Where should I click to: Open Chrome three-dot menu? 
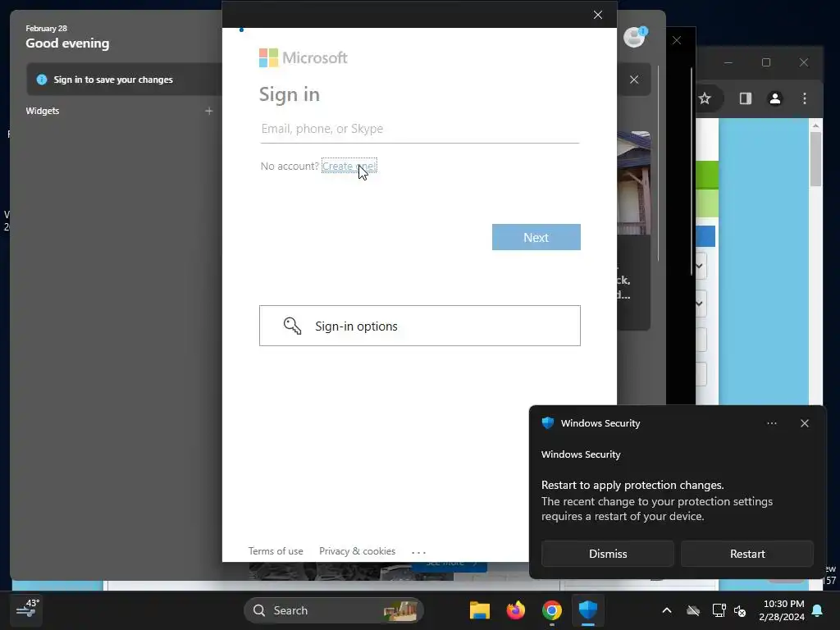click(x=805, y=98)
